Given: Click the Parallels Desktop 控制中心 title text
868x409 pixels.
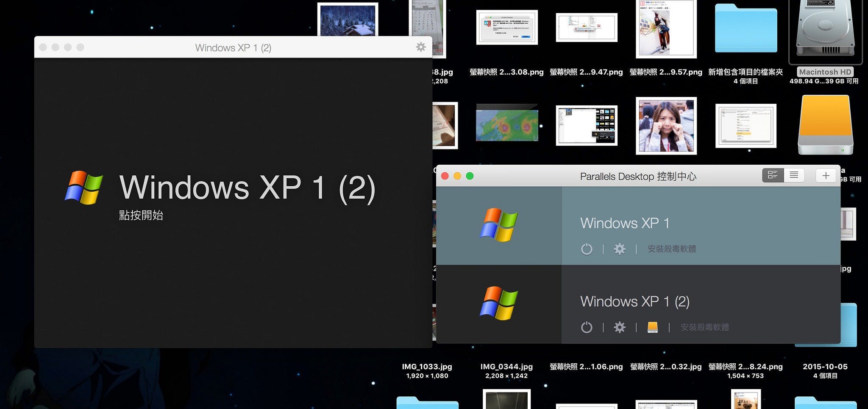Looking at the screenshot, I should click(x=638, y=177).
